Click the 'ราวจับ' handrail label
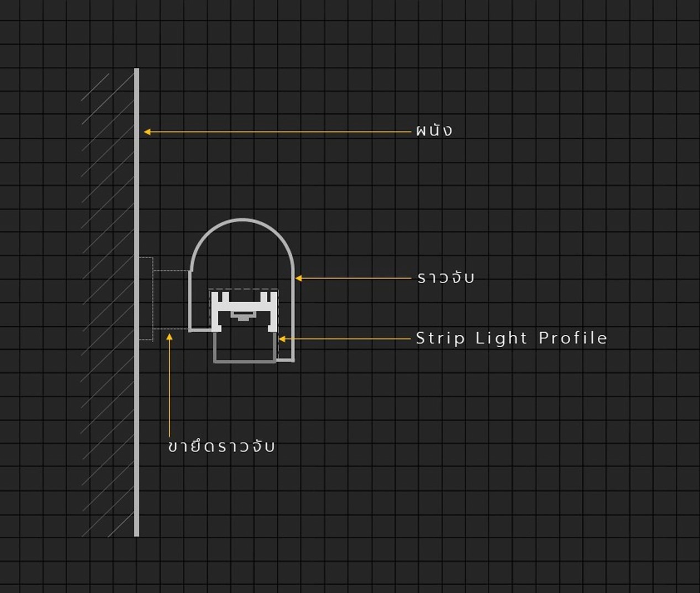Viewport: 700px width, 593px height. 446,277
